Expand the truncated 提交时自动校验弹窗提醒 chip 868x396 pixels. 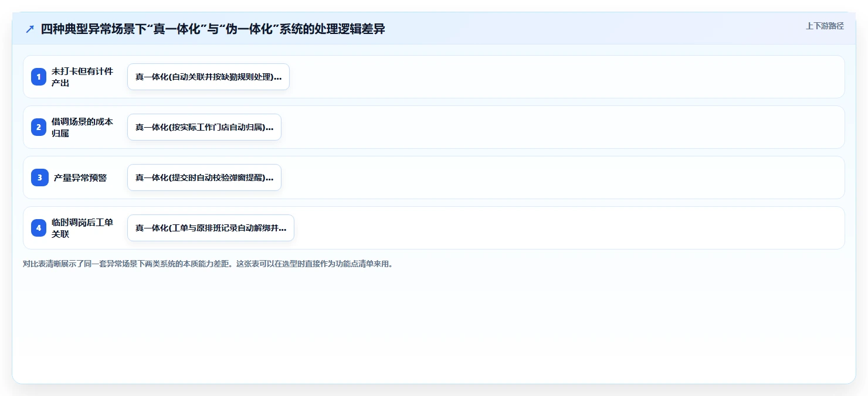204,177
